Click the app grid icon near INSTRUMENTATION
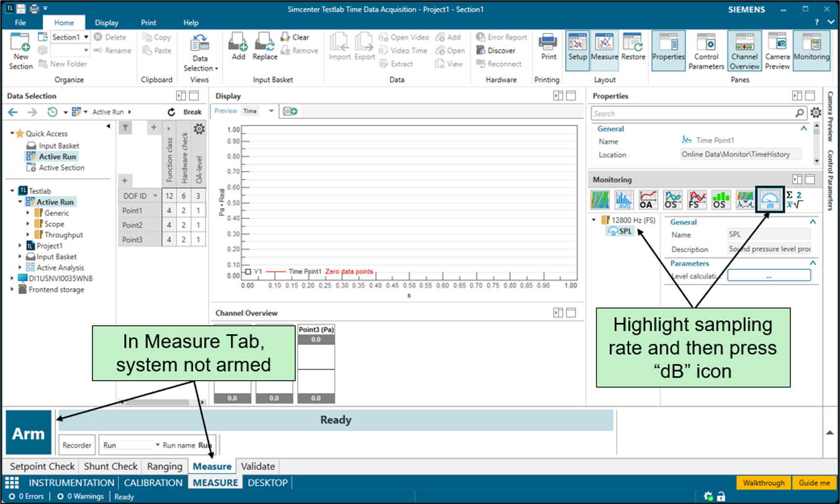 12,482
